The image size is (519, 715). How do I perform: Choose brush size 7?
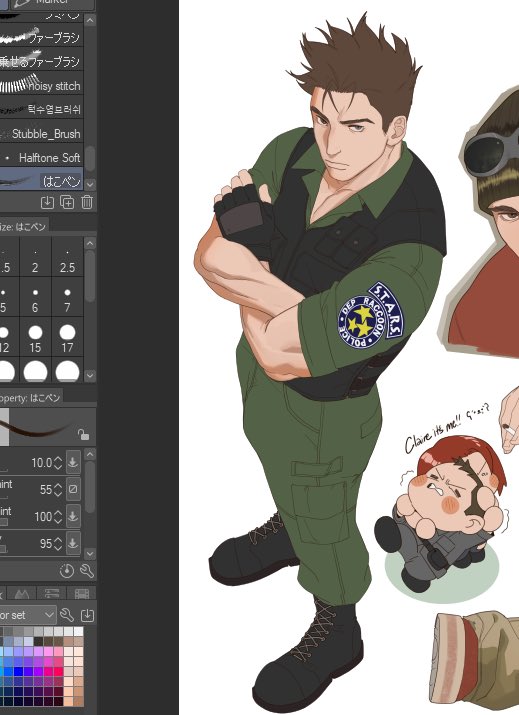point(67,297)
